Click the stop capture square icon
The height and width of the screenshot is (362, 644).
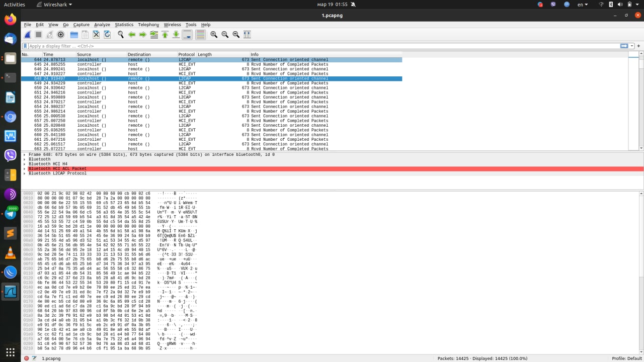38,35
